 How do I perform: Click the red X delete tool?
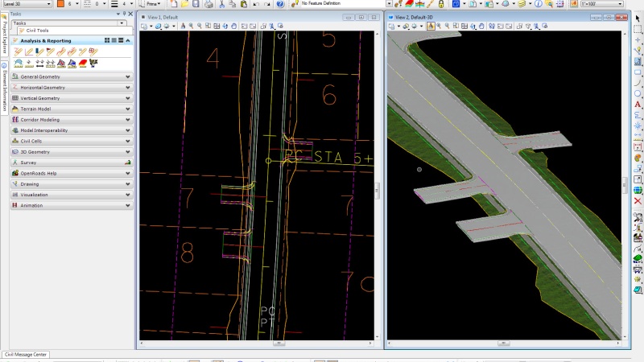(638, 201)
